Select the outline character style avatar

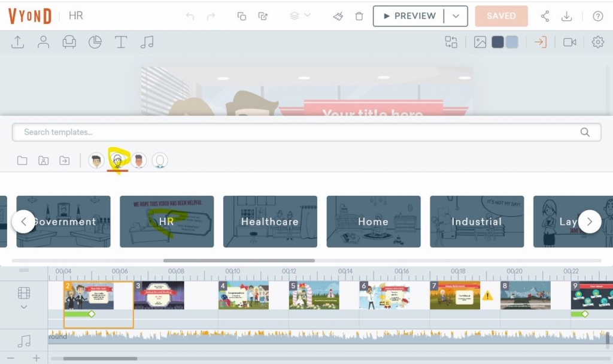[159, 160]
